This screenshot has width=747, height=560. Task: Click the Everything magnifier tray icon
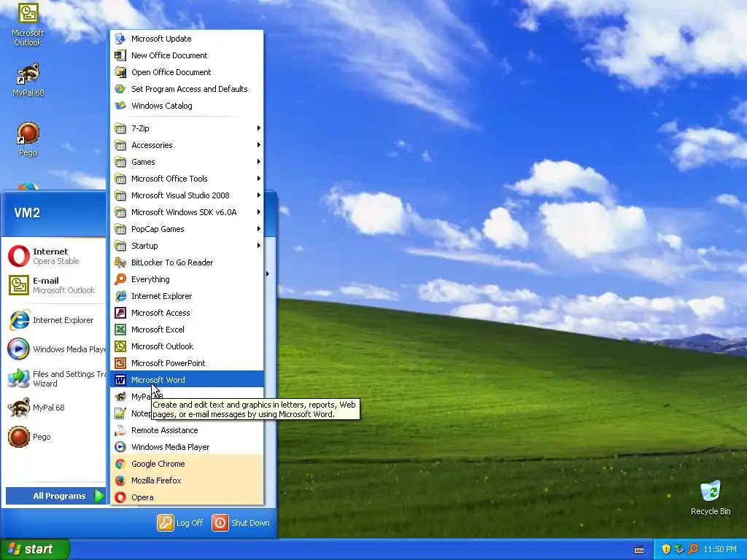693,549
